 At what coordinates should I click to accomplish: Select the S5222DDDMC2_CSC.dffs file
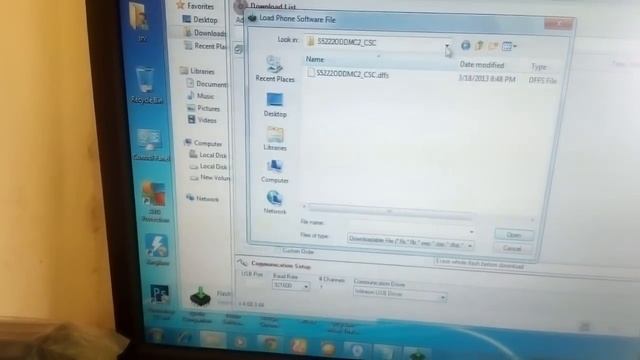coord(348,74)
